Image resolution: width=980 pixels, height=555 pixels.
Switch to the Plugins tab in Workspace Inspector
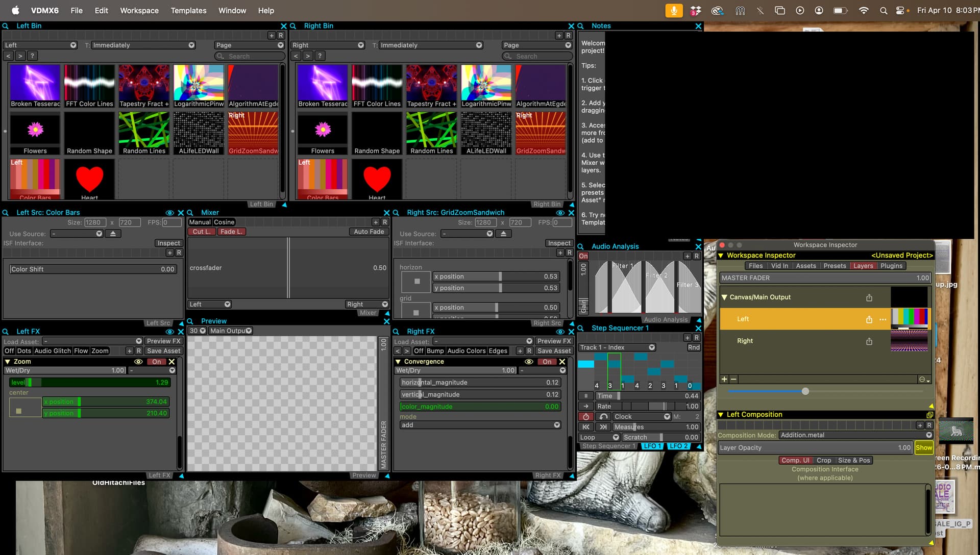point(891,266)
